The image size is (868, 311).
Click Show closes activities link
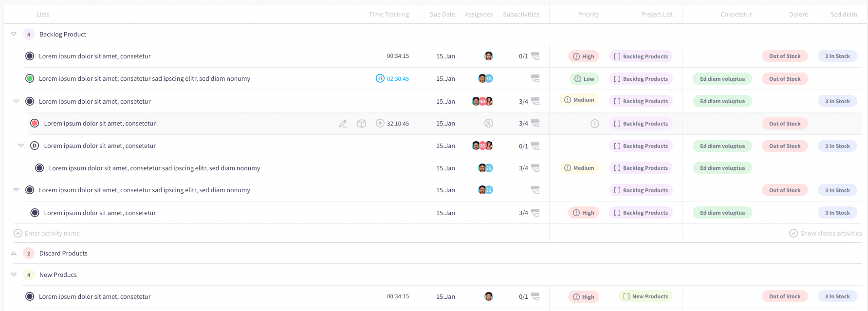[831, 233]
